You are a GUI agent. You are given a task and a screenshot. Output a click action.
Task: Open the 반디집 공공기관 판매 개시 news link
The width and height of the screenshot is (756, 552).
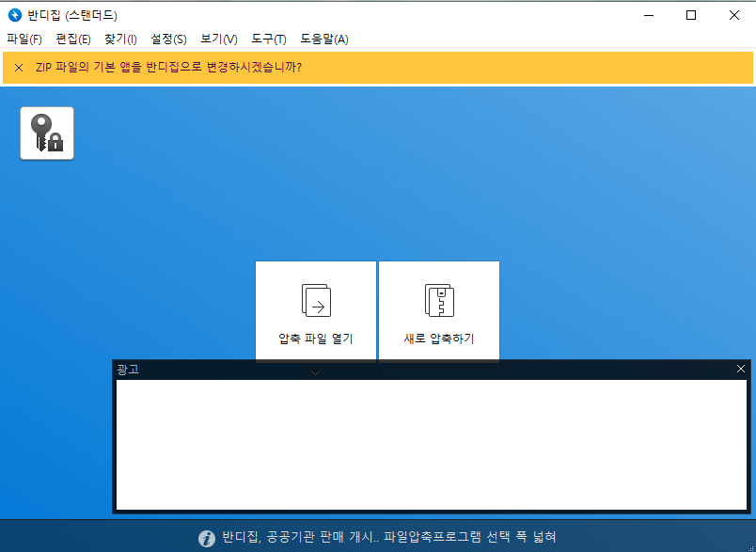pyautogui.click(x=389, y=537)
